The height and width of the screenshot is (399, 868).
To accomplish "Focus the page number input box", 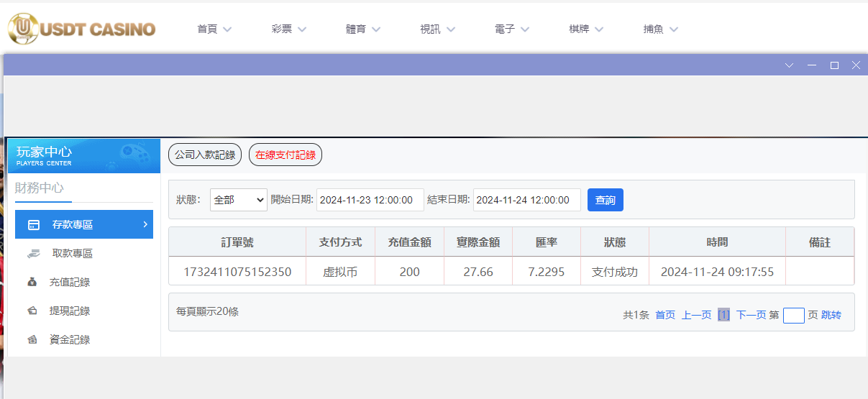I will point(793,315).
